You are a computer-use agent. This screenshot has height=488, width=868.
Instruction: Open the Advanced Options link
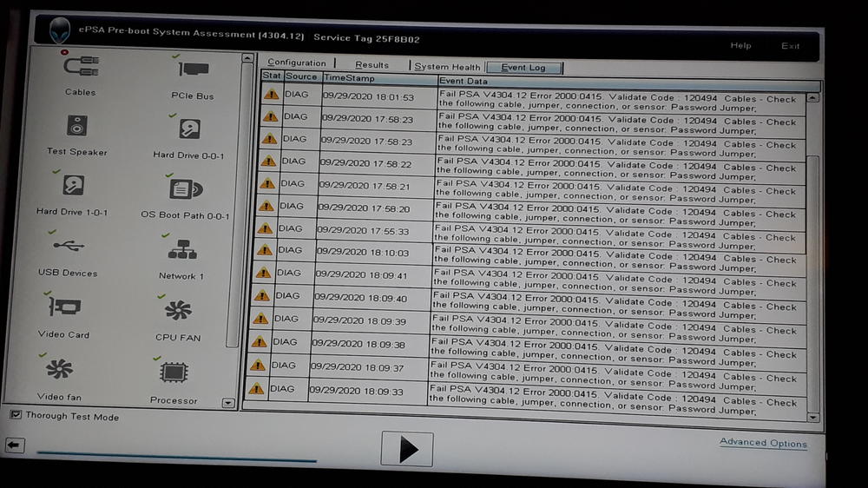pos(763,443)
